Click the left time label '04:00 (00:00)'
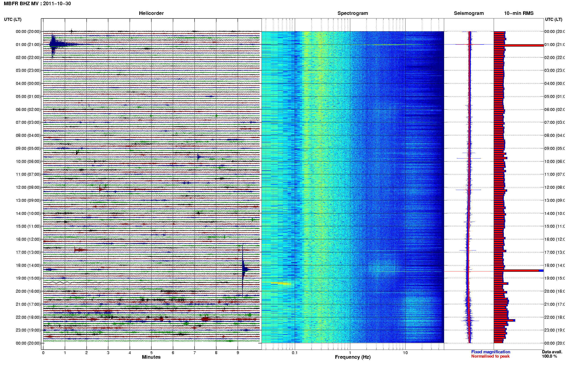Screen dimensions: 588x368 click(x=28, y=83)
